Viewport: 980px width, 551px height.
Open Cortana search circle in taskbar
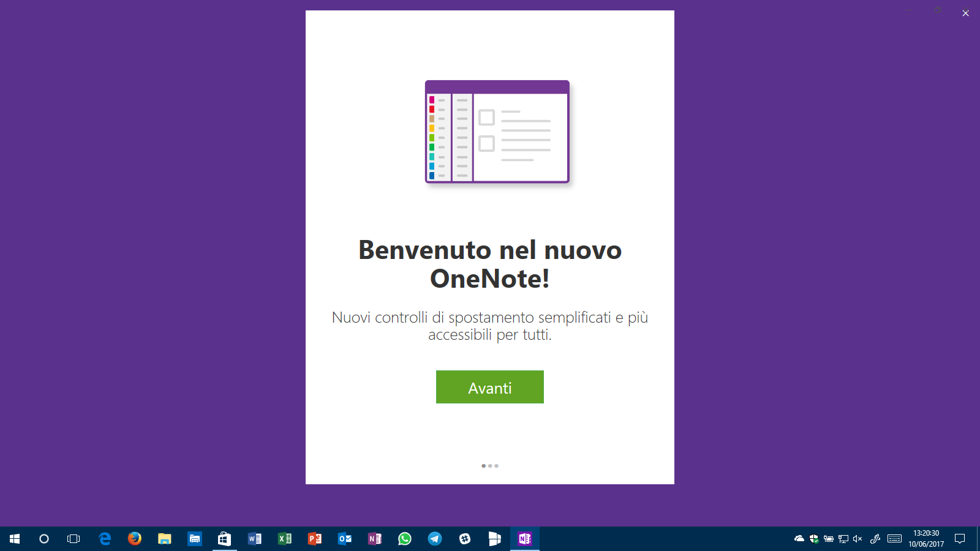(x=44, y=539)
